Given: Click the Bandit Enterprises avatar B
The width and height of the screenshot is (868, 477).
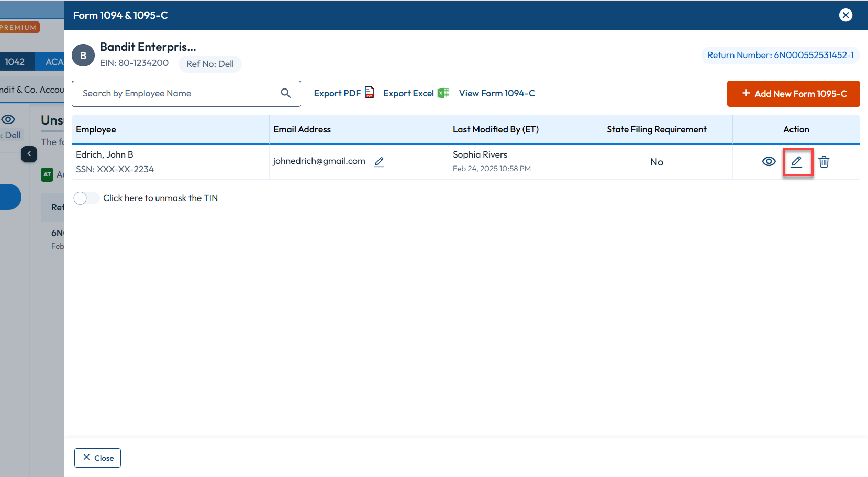Looking at the screenshot, I should (83, 55).
